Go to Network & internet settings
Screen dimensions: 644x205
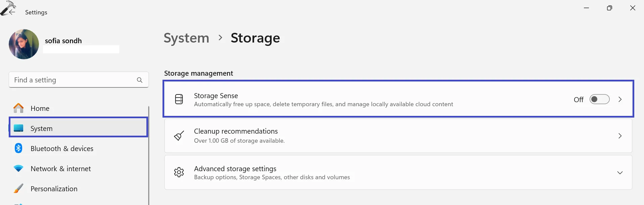[61, 169]
